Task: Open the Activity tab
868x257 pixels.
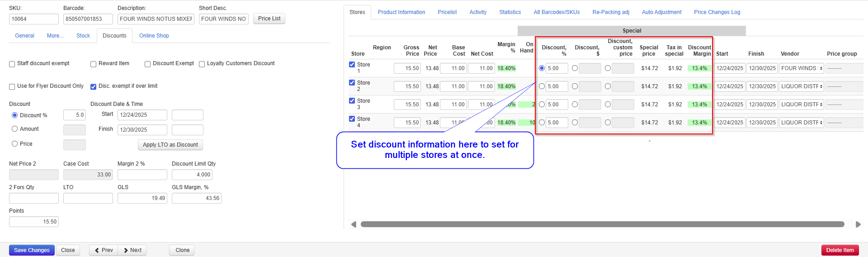Action: click(x=478, y=12)
